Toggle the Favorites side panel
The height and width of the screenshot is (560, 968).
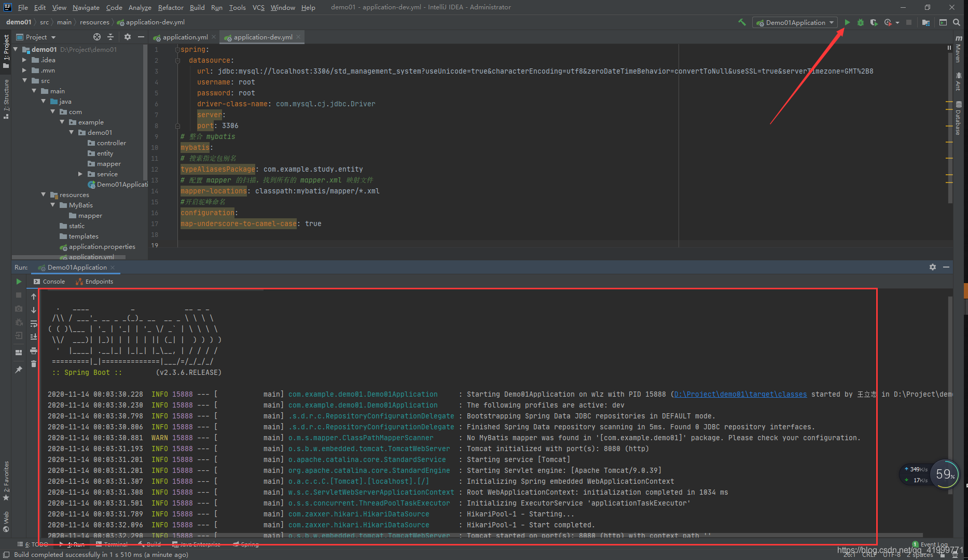tap(6, 481)
